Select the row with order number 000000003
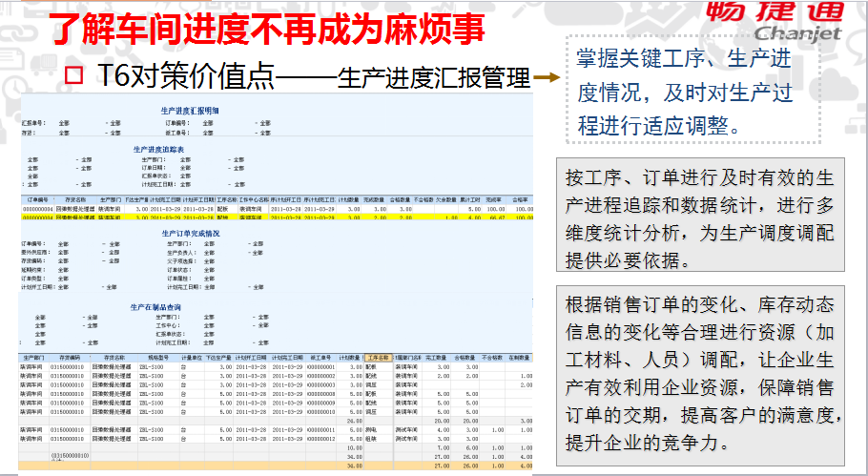The height and width of the screenshot is (476, 868). [x=276, y=384]
